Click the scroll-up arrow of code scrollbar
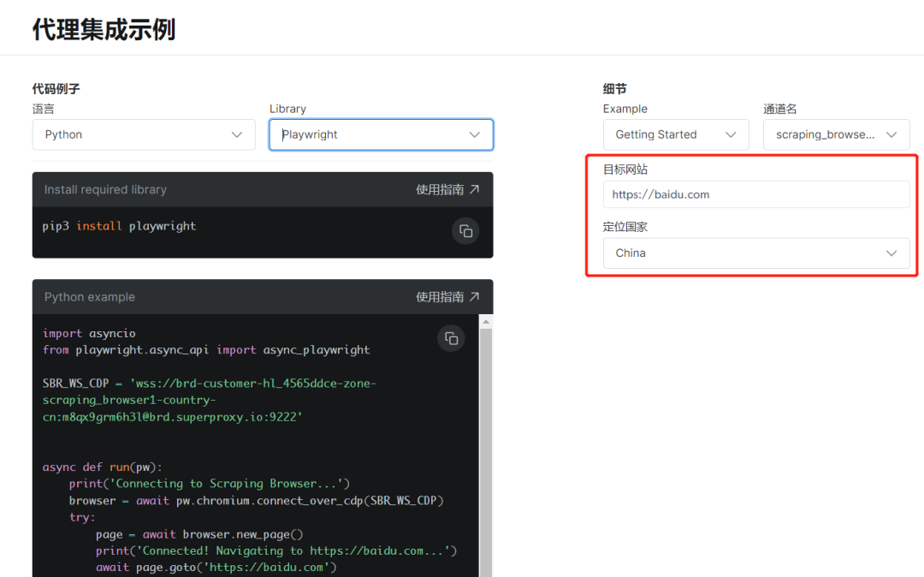Screen dimensions: 924x577 [486, 322]
